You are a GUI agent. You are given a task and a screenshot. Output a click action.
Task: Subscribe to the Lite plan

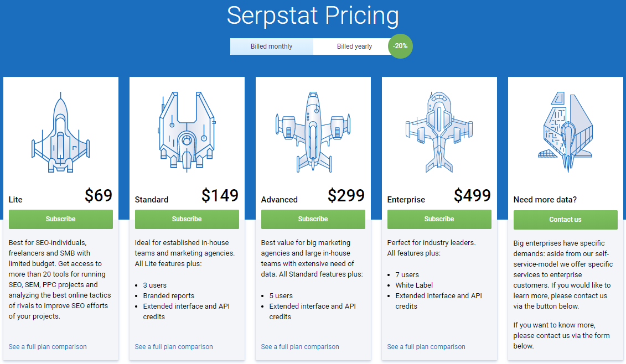click(60, 219)
